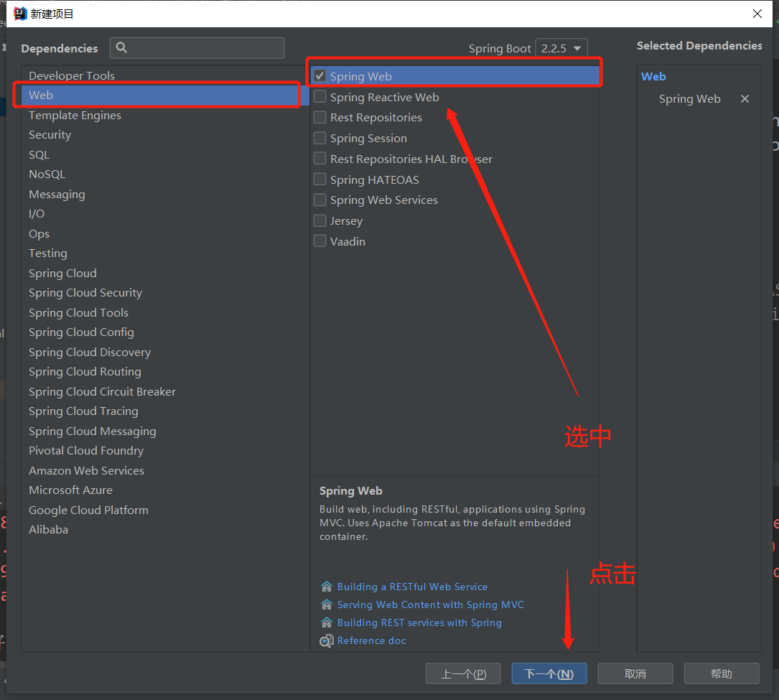This screenshot has width=779, height=700.
Task: Open the Testing category
Action: 165,253
